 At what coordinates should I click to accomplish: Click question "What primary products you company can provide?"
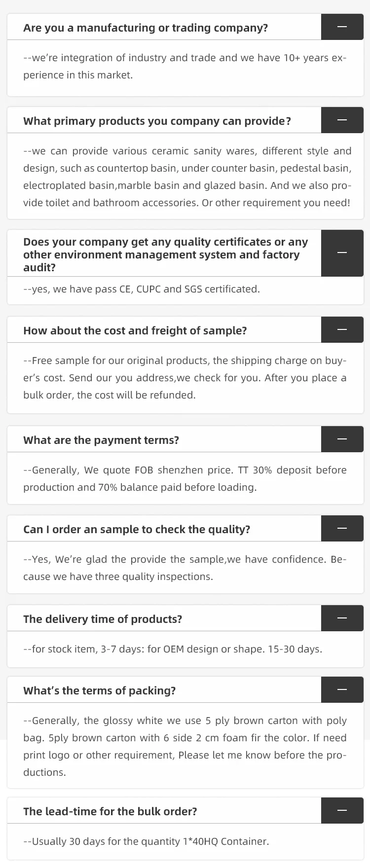157,121
